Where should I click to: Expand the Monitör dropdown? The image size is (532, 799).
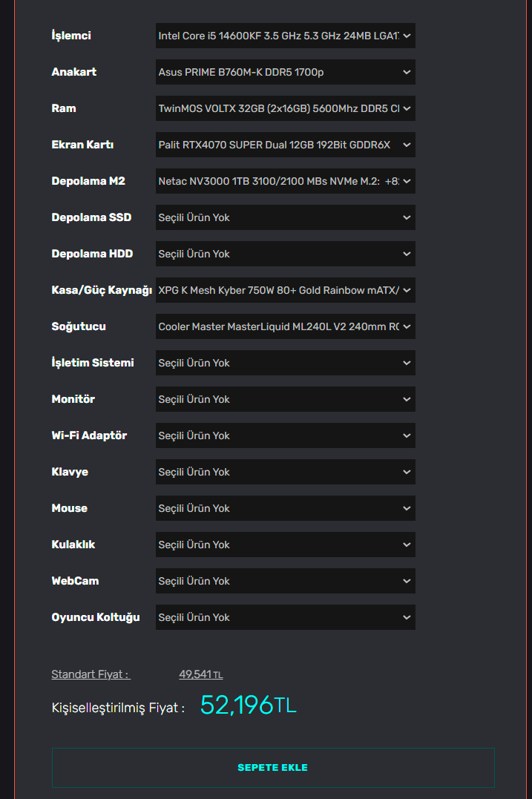coord(285,399)
